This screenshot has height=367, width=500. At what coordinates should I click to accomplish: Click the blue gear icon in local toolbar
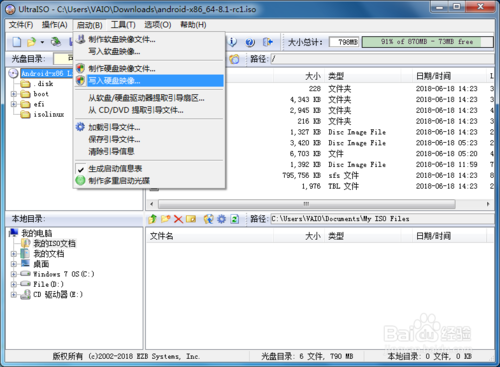click(222, 219)
